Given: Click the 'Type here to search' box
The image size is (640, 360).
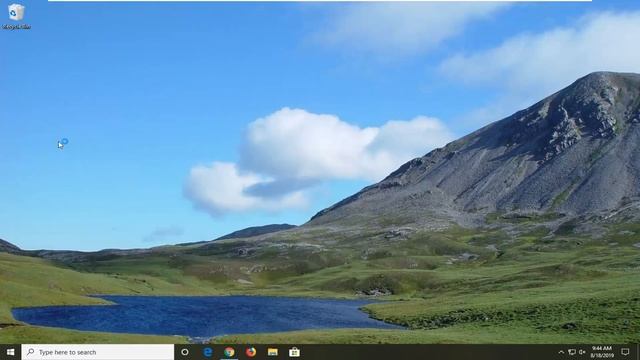Looking at the screenshot, I should [98, 352].
